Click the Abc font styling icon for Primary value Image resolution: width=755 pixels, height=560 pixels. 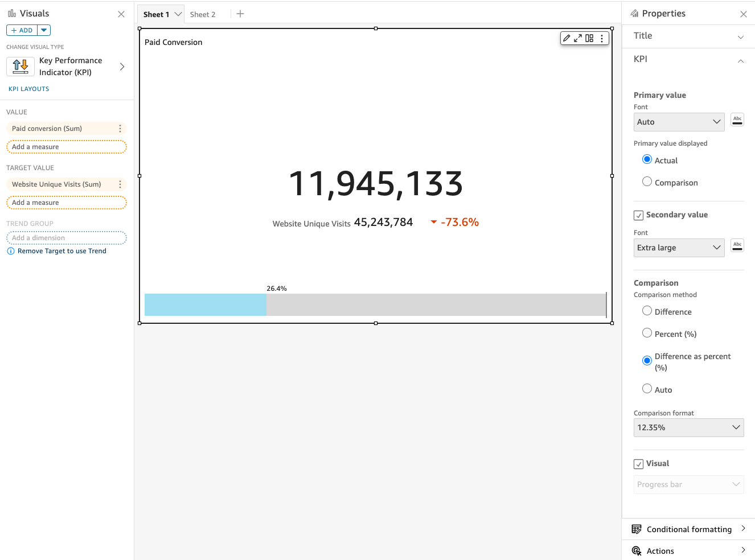737,120
